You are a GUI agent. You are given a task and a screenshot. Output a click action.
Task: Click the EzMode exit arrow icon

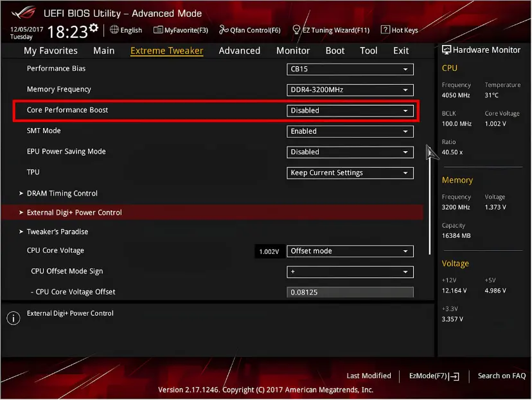454,376
